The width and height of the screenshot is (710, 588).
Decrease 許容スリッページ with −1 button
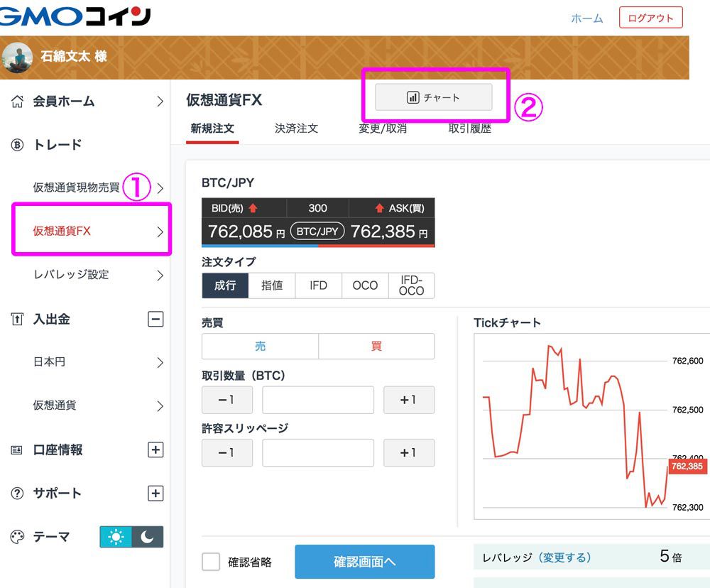(227, 452)
